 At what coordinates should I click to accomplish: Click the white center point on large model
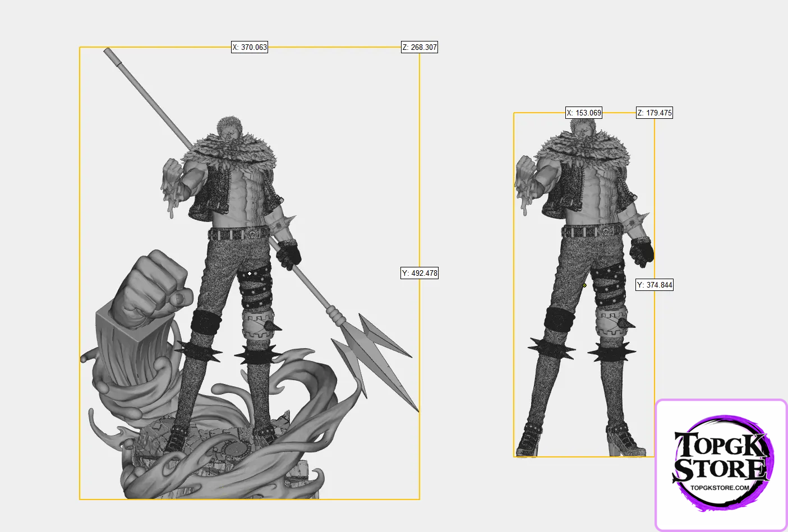(x=250, y=274)
